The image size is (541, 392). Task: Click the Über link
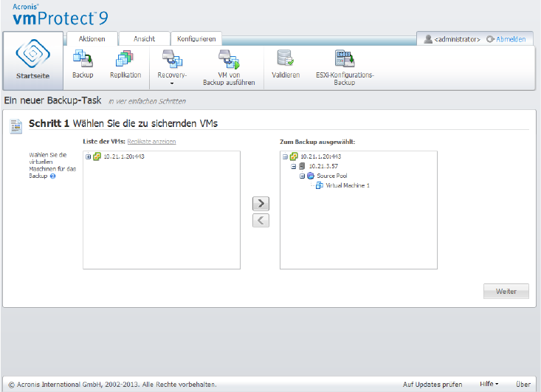click(x=523, y=384)
